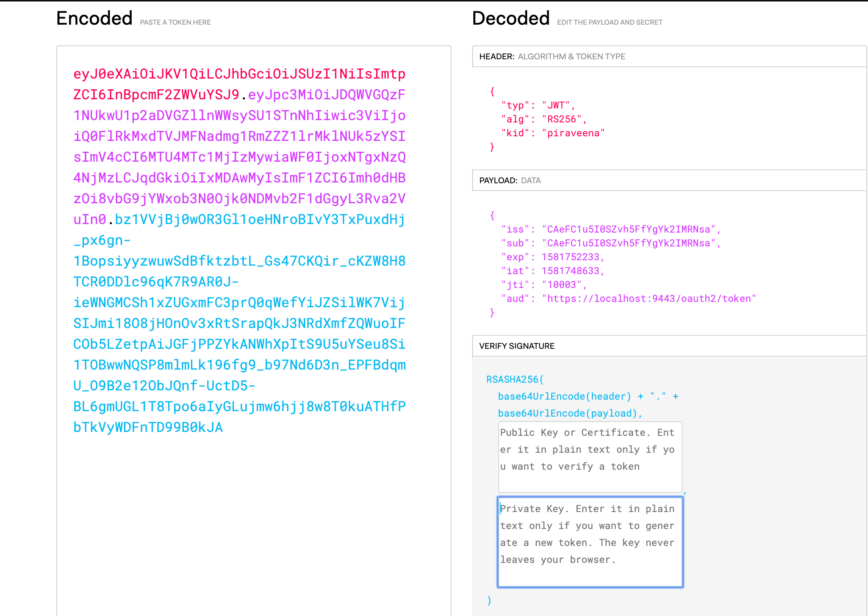Viewport: 868px width, 616px height.
Task: Click the Decoded heading
Action: pyautogui.click(x=511, y=18)
